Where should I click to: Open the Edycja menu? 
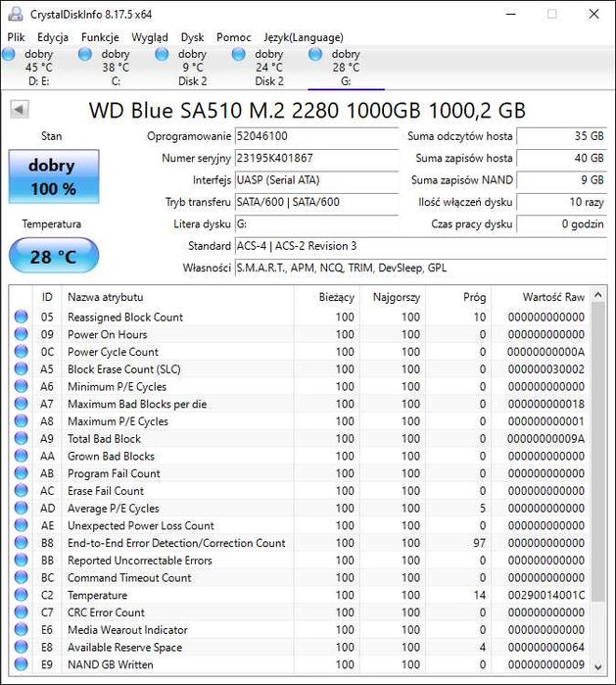[53, 37]
